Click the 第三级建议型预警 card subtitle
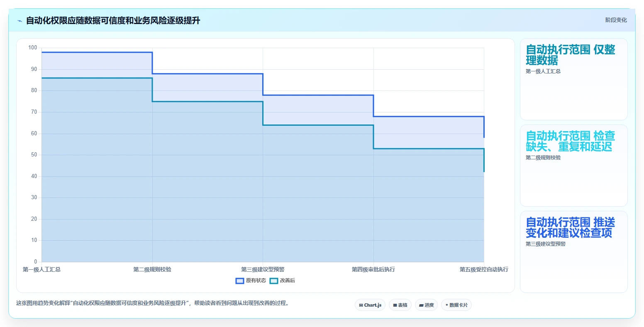This screenshot has width=644, height=327. (x=545, y=244)
